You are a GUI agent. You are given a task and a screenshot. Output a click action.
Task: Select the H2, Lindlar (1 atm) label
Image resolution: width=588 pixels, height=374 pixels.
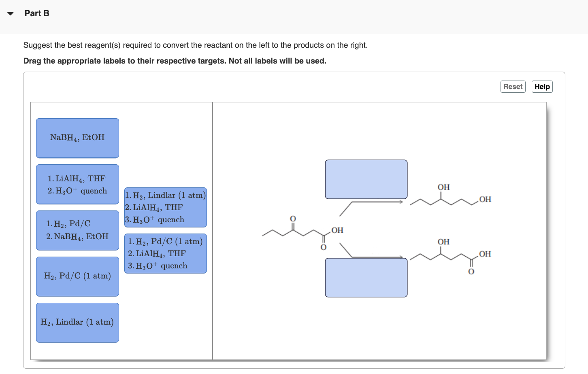(77, 322)
